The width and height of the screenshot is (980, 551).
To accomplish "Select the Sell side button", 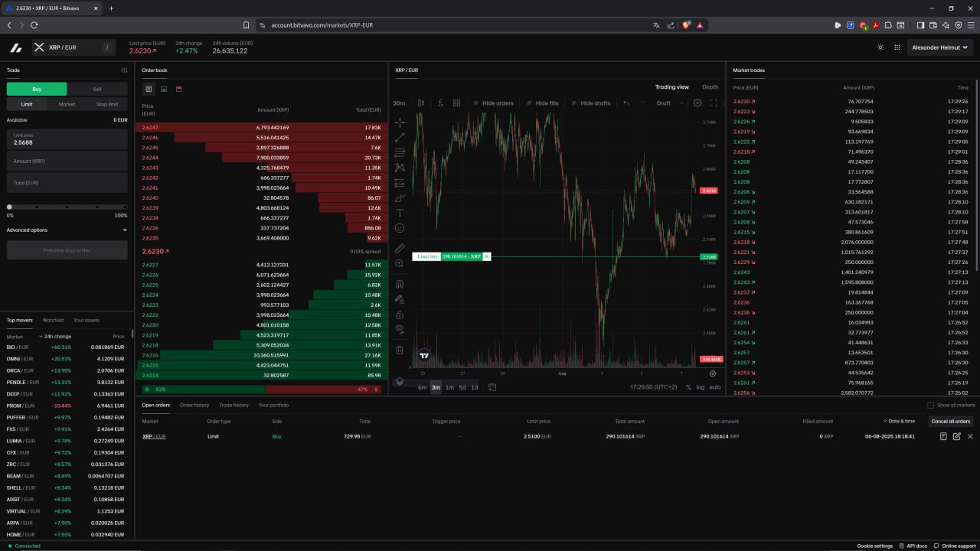I will pos(97,89).
